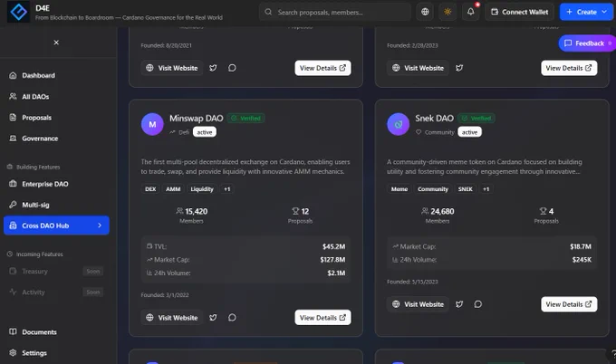The height and width of the screenshot is (364, 616).
Task: Open Proposals in the sidebar
Action: tap(56, 118)
